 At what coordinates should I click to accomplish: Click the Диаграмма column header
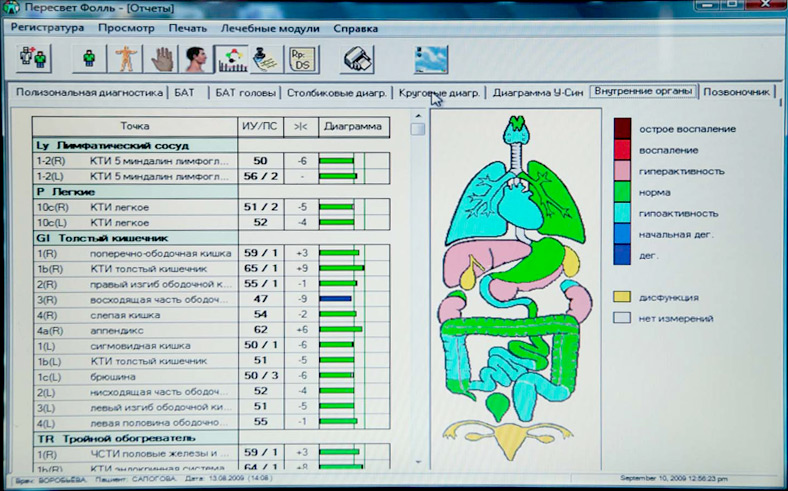click(x=354, y=126)
